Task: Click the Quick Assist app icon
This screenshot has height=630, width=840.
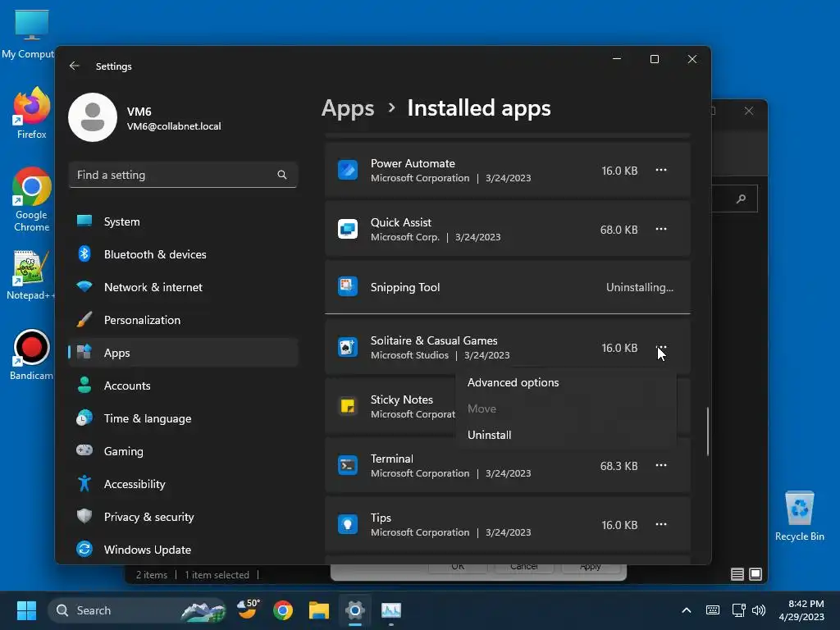Action: click(348, 230)
